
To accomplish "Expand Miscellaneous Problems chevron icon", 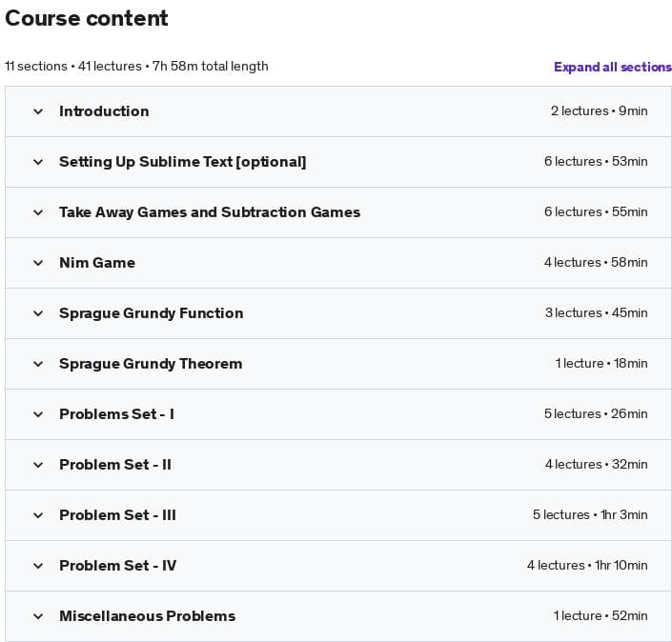I will 38,616.
